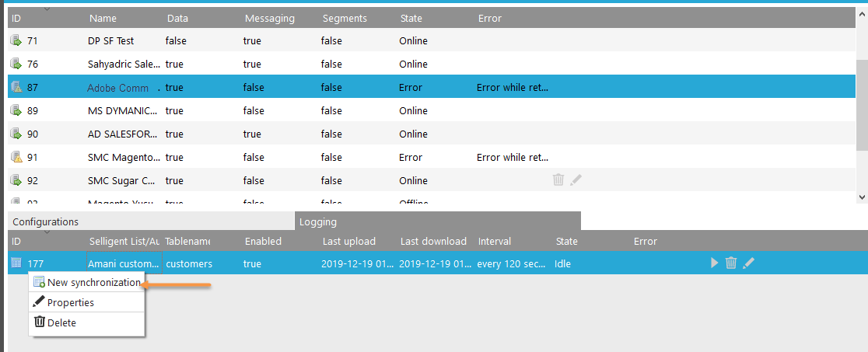868x352 pixels.
Task: Click the trash icon in the customers sync row
Action: [731, 263]
